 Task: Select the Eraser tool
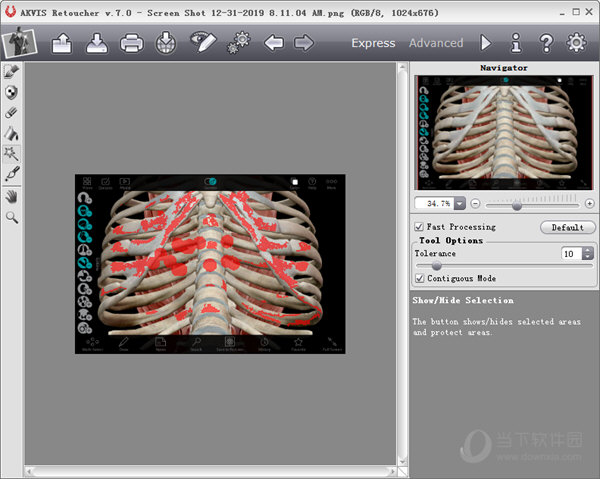click(11, 113)
